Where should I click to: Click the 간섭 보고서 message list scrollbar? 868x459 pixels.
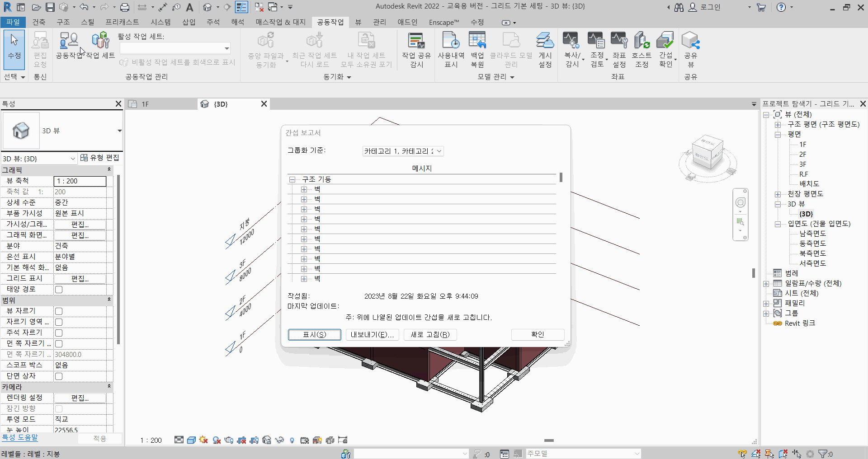click(x=561, y=177)
